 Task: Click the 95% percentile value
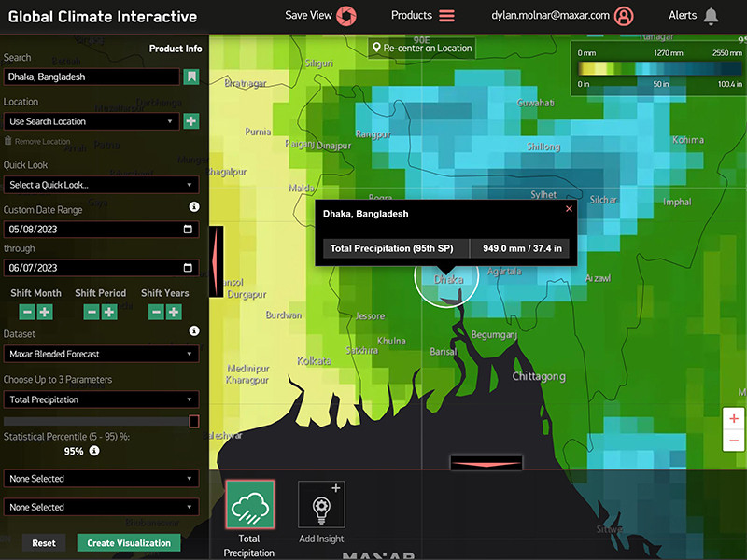[74, 452]
